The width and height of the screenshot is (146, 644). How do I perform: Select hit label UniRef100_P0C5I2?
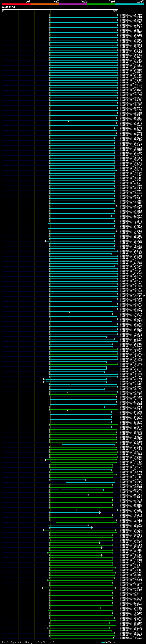click(x=131, y=334)
